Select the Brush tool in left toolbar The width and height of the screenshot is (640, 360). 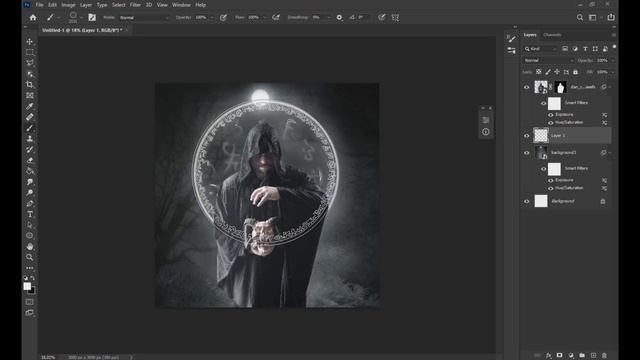[30, 128]
